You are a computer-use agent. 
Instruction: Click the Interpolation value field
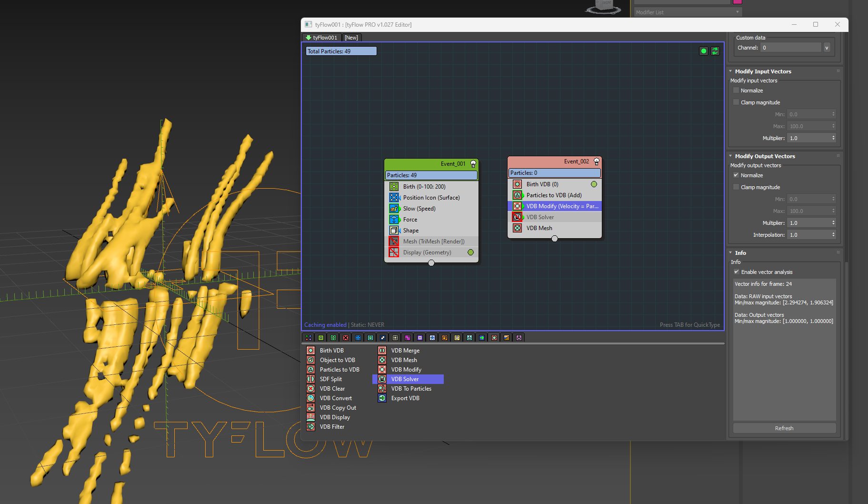[x=809, y=235]
